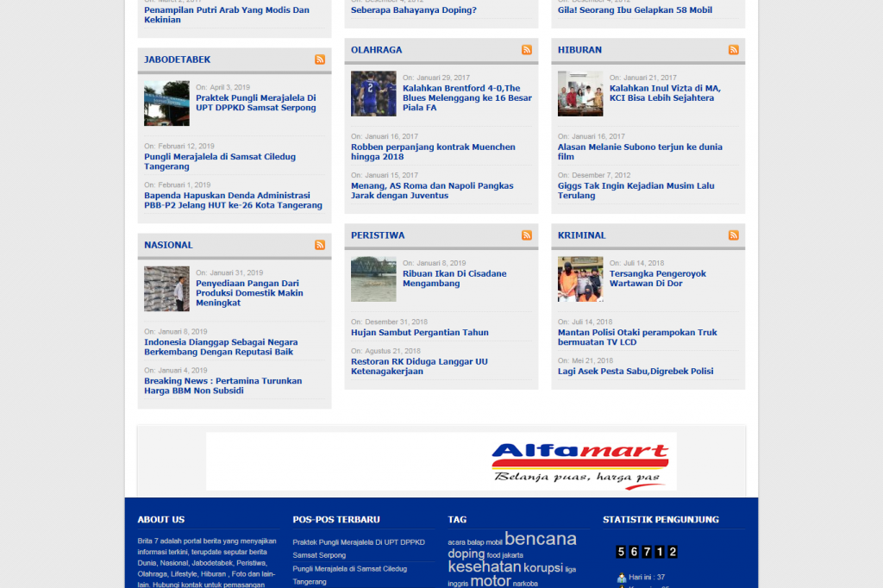Click the 'Hari ini' visitor icon
The height and width of the screenshot is (588, 883).
(x=621, y=578)
